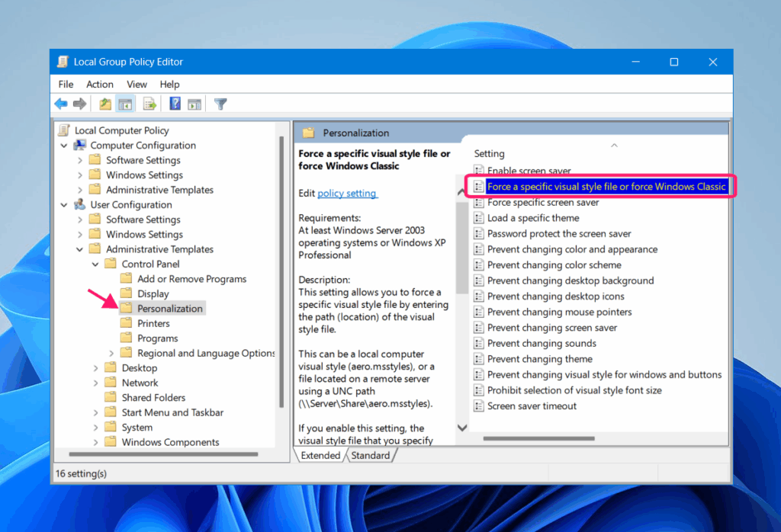
Task: Click Load a specific theme policy icon
Action: point(479,218)
